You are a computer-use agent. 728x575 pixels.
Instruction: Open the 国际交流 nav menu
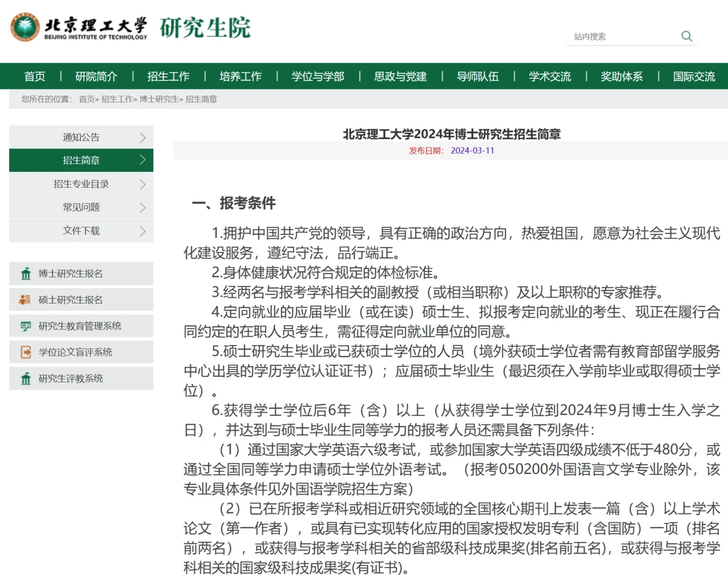[x=694, y=76]
